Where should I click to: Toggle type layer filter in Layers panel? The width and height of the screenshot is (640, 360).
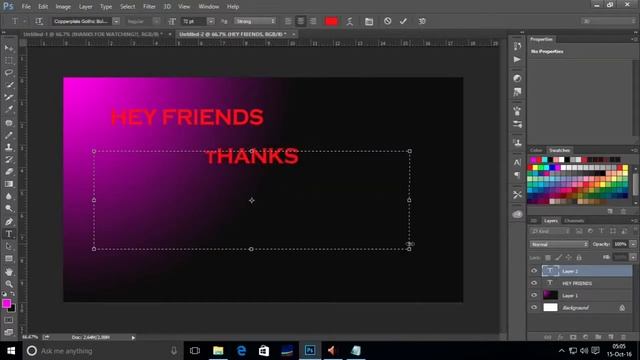pos(601,231)
